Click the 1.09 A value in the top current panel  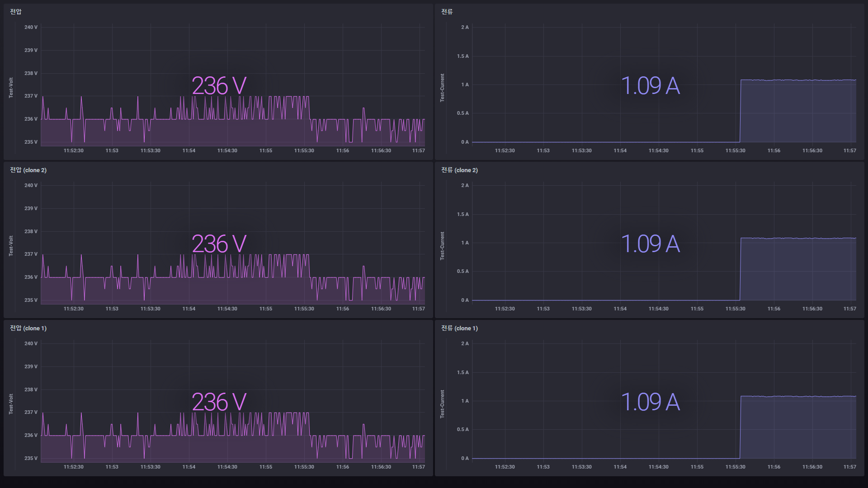[x=651, y=85]
